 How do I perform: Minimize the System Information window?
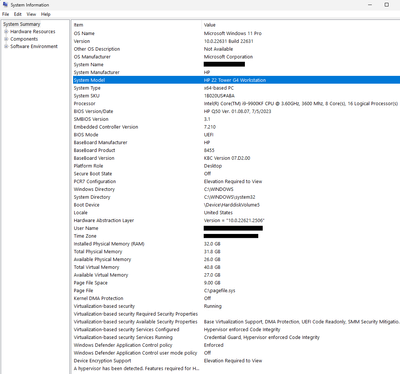[370, 5]
